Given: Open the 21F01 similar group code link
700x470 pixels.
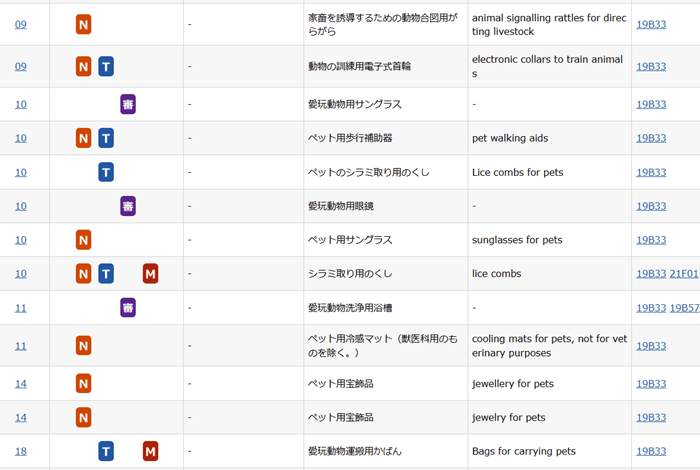Looking at the screenshot, I should [x=684, y=274].
